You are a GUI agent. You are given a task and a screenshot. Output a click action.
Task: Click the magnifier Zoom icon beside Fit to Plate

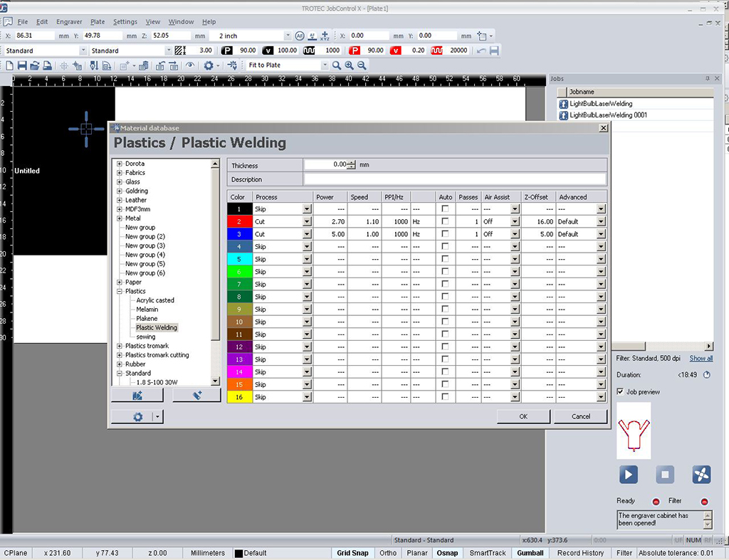[337, 65]
